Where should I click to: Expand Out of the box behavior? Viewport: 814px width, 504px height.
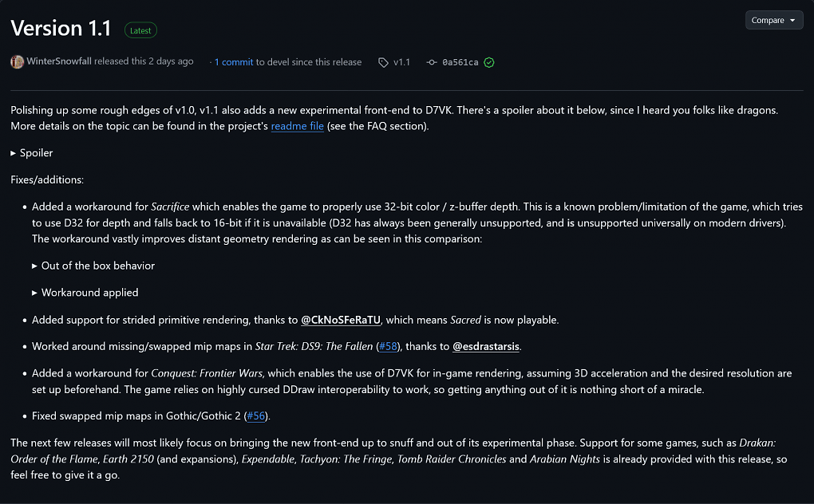(93, 266)
